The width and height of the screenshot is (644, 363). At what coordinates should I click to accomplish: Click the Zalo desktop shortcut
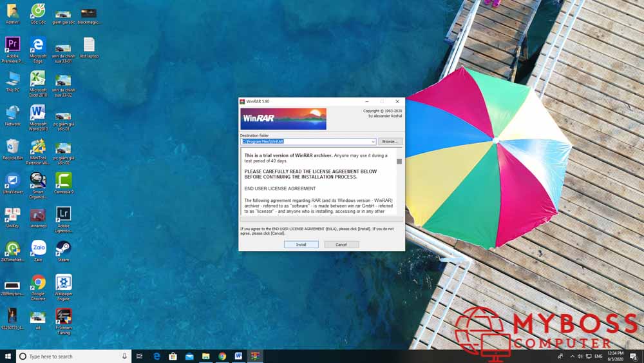(x=38, y=248)
